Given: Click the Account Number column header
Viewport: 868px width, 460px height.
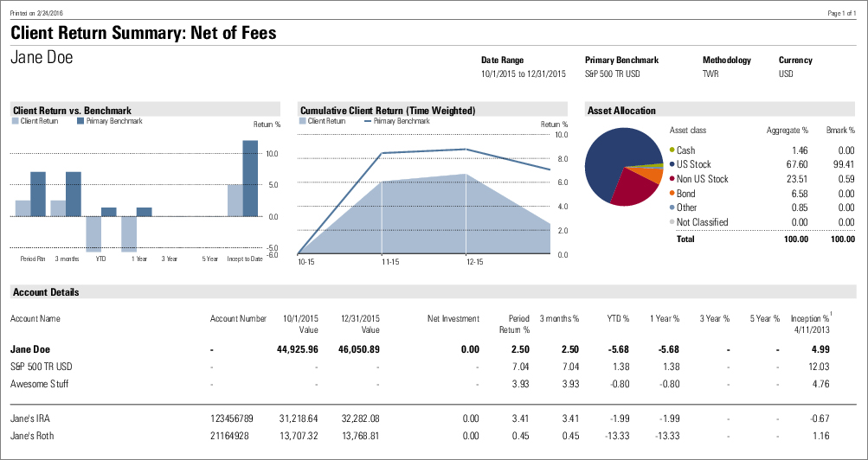Looking at the screenshot, I should [238, 319].
